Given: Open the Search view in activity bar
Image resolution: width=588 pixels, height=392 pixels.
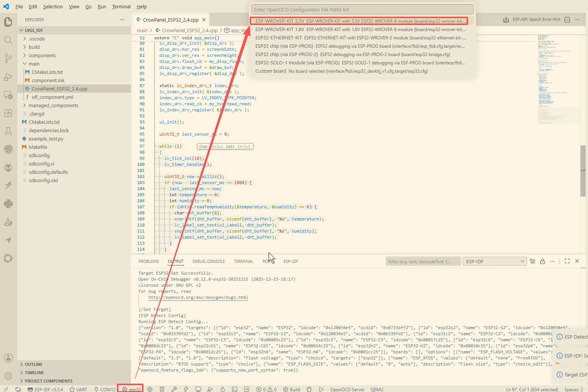Looking at the screenshot, I should 8,40.
